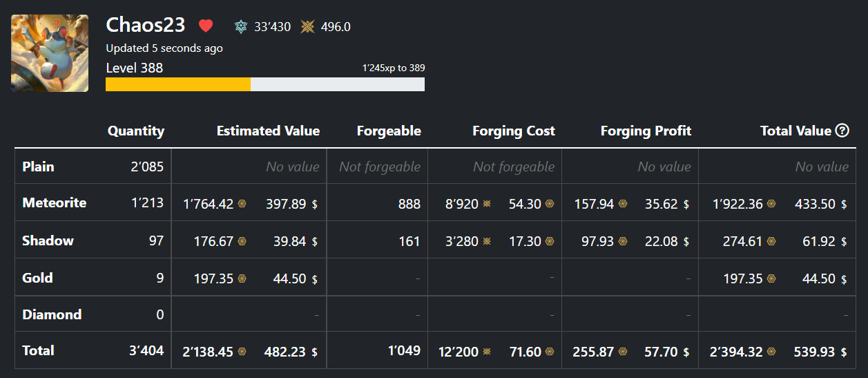
Task: Click the dollar sign next to 397.89
Action: pyautogui.click(x=315, y=205)
